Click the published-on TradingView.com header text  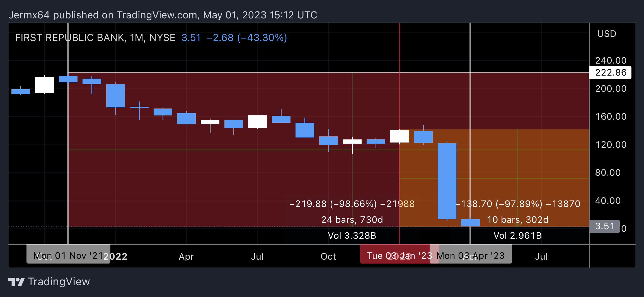point(163,15)
